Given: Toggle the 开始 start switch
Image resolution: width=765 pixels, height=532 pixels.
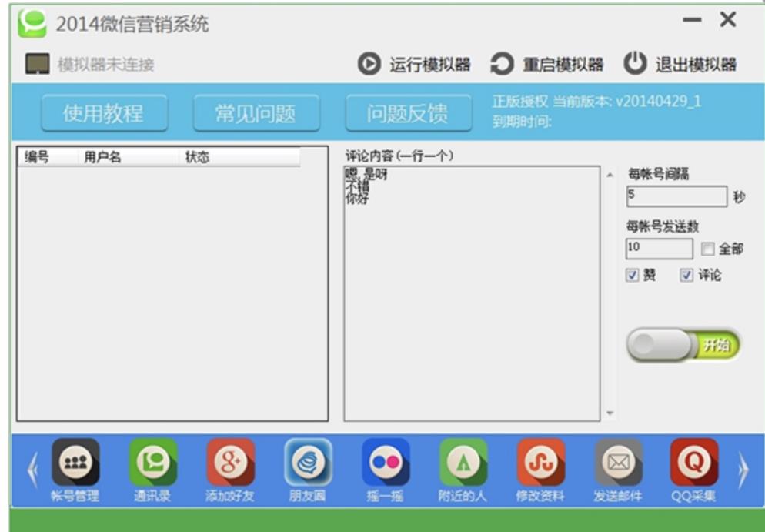Looking at the screenshot, I should pyautogui.click(x=683, y=345).
